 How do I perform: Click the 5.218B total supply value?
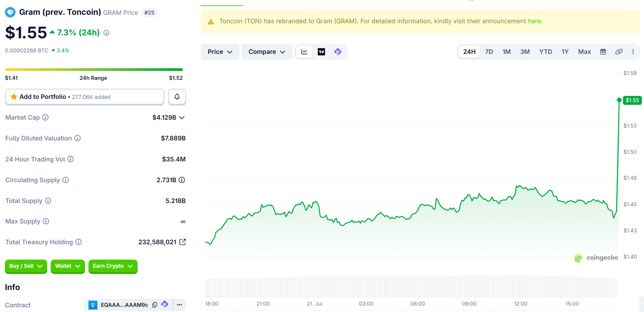pos(175,201)
